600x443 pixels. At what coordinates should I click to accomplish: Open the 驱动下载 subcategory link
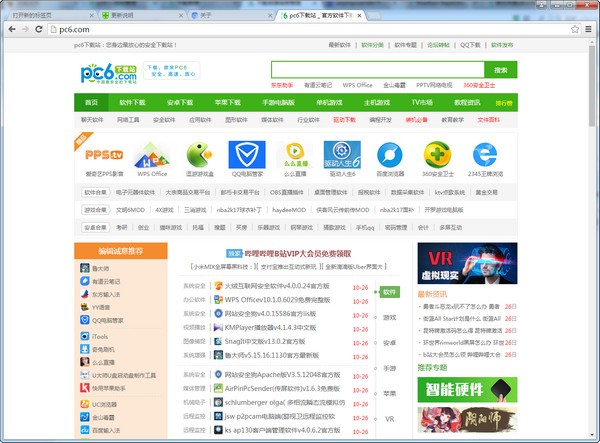[x=344, y=120]
